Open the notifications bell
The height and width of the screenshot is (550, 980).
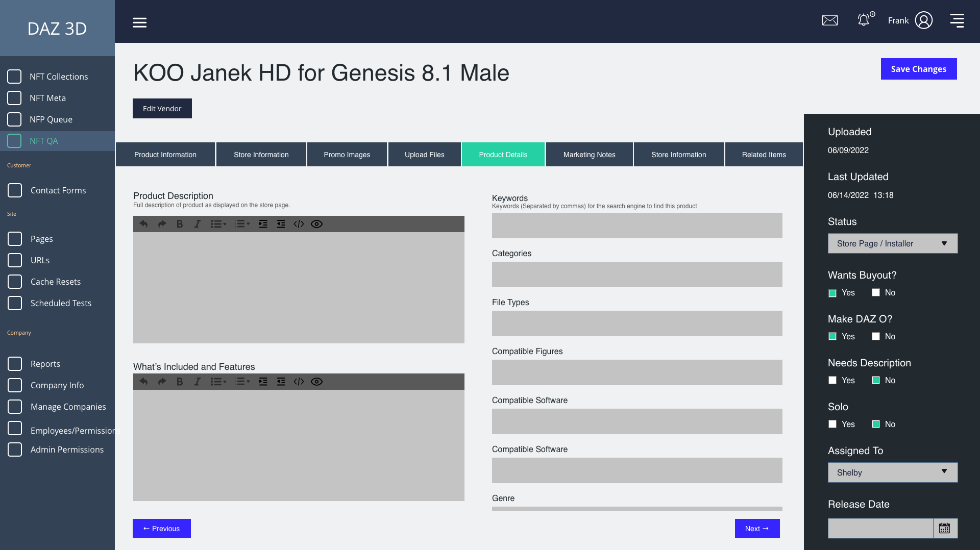click(864, 20)
